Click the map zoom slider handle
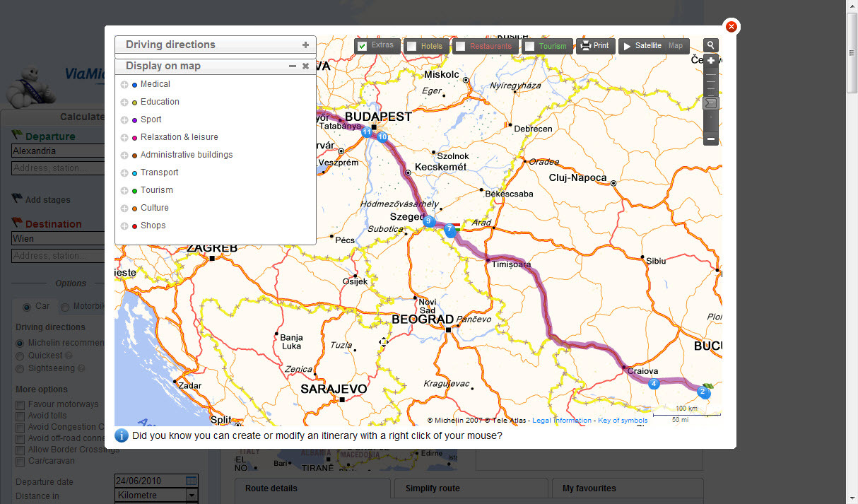The image size is (858, 504). point(711,103)
